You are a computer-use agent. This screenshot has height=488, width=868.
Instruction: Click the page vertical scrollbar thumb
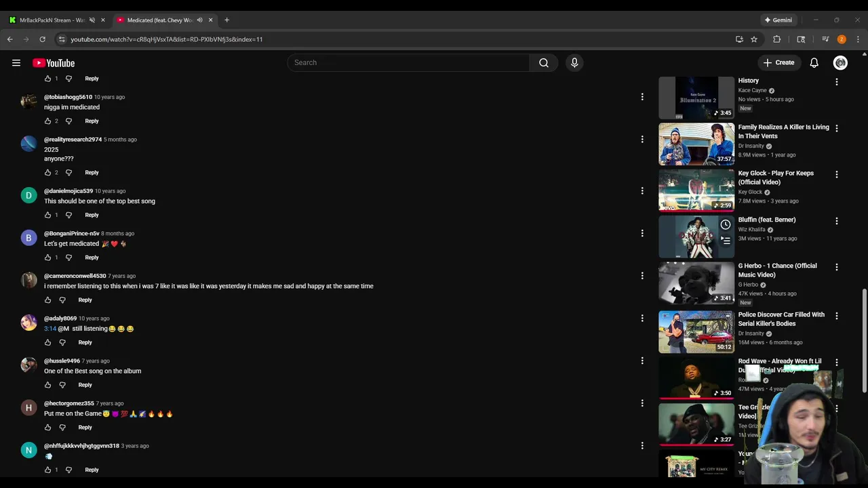[x=864, y=340]
